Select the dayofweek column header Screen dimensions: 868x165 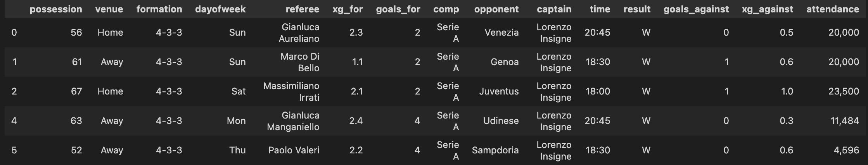pyautogui.click(x=220, y=9)
